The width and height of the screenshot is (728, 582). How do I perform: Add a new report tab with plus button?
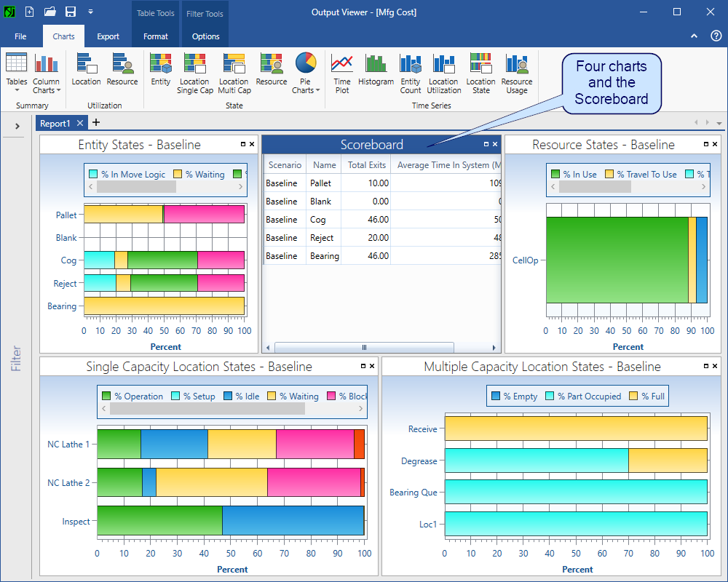(x=96, y=123)
